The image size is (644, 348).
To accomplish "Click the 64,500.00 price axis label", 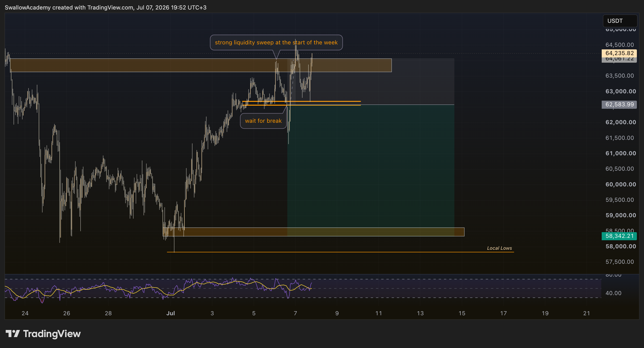I will pos(620,45).
